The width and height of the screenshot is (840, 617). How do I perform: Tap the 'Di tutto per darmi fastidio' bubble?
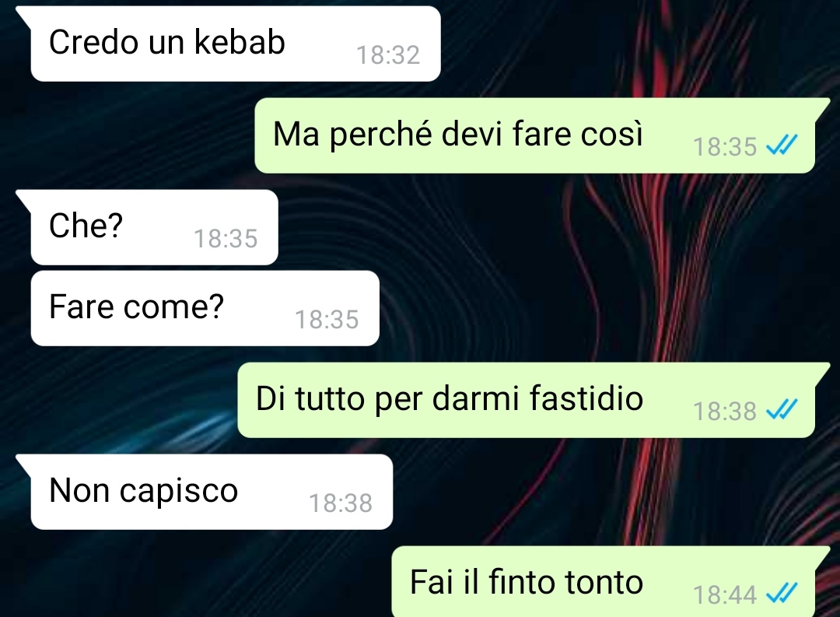(526, 400)
